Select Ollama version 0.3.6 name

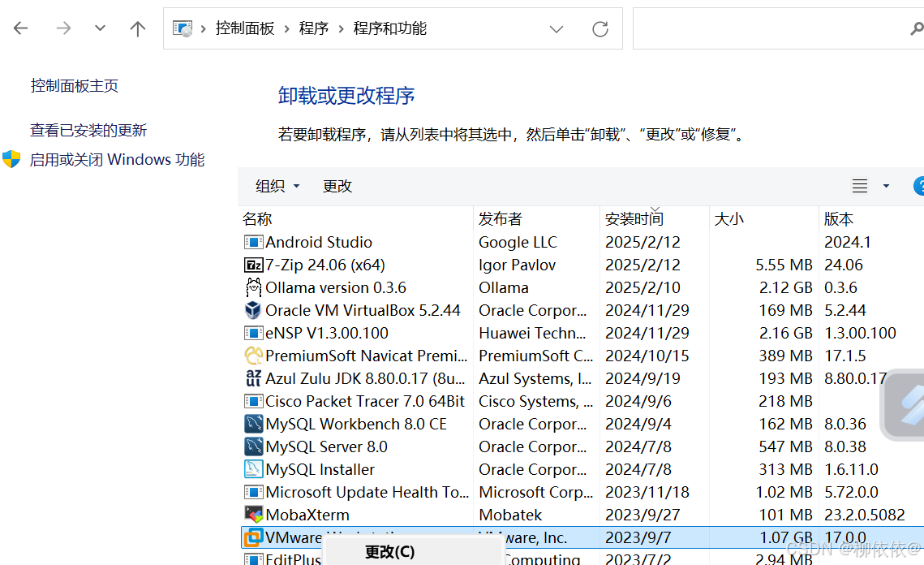[336, 288]
